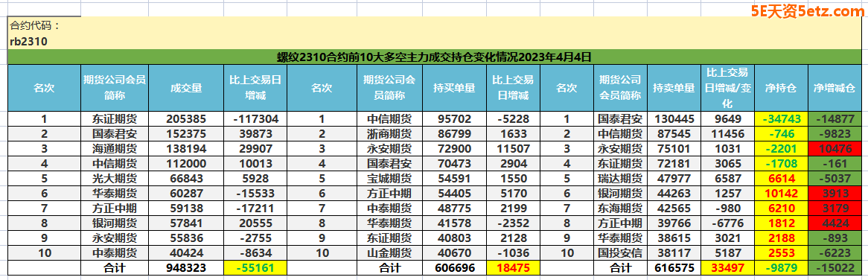Click the short position value 130445
The image size is (868, 280).
(x=673, y=119)
